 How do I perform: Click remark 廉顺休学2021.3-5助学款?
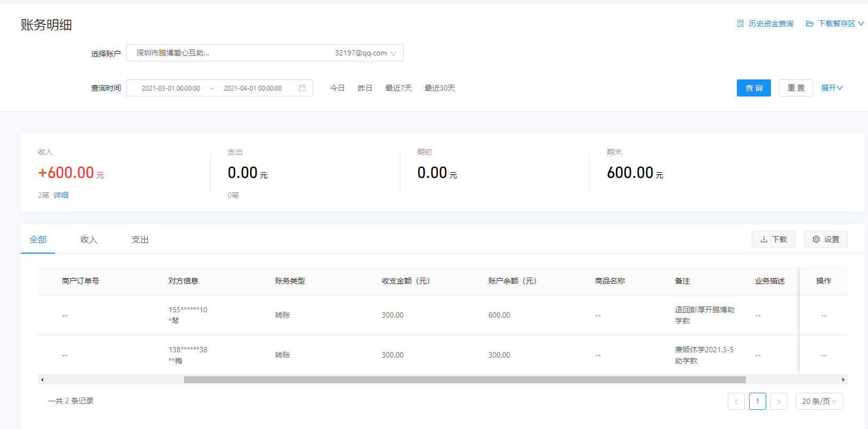coord(704,355)
